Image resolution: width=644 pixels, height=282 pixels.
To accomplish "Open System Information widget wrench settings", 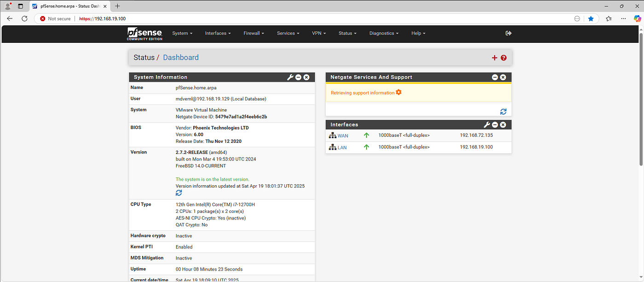I will 290,77.
